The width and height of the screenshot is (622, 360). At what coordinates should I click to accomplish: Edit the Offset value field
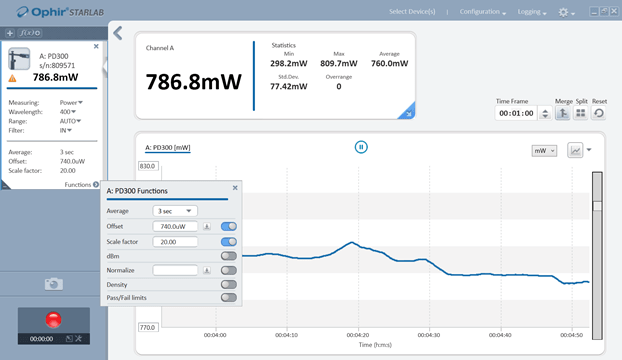click(x=175, y=226)
